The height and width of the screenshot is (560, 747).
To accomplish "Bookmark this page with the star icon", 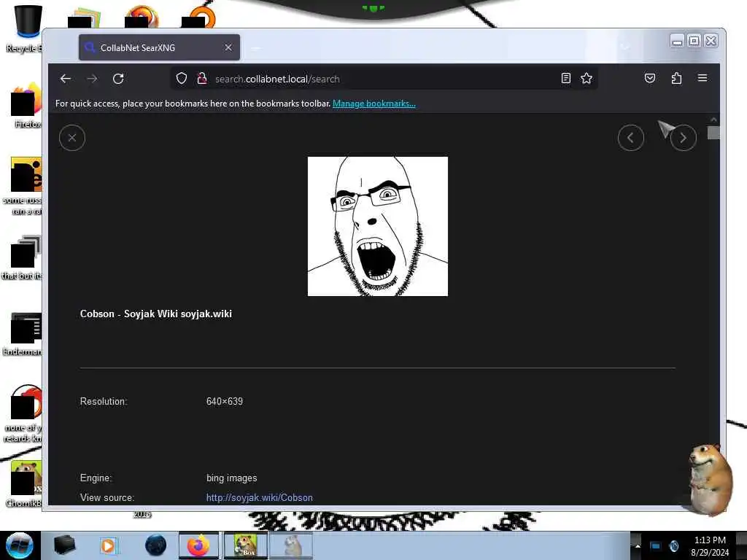I will point(587,79).
